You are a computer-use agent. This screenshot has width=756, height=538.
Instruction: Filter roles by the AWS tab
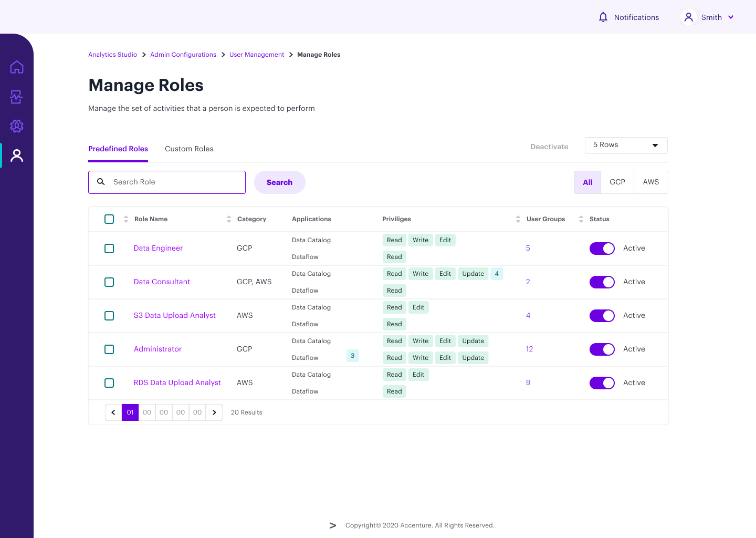(650, 182)
